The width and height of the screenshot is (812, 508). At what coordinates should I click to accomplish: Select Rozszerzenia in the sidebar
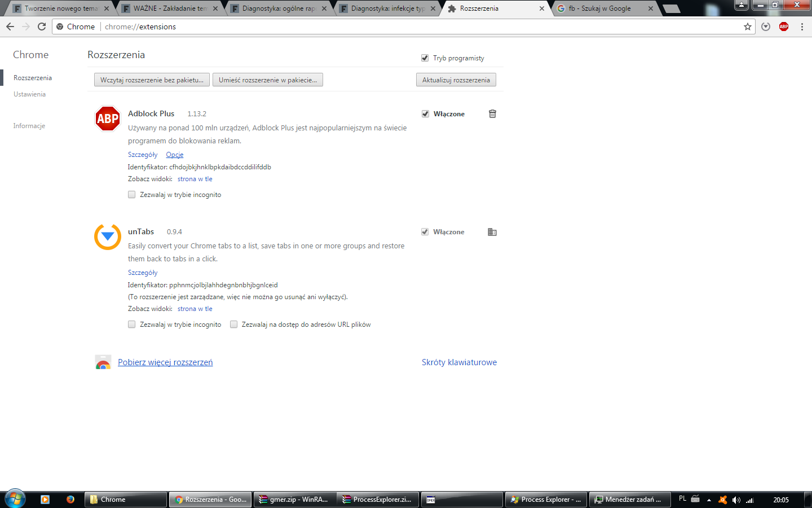pyautogui.click(x=33, y=78)
